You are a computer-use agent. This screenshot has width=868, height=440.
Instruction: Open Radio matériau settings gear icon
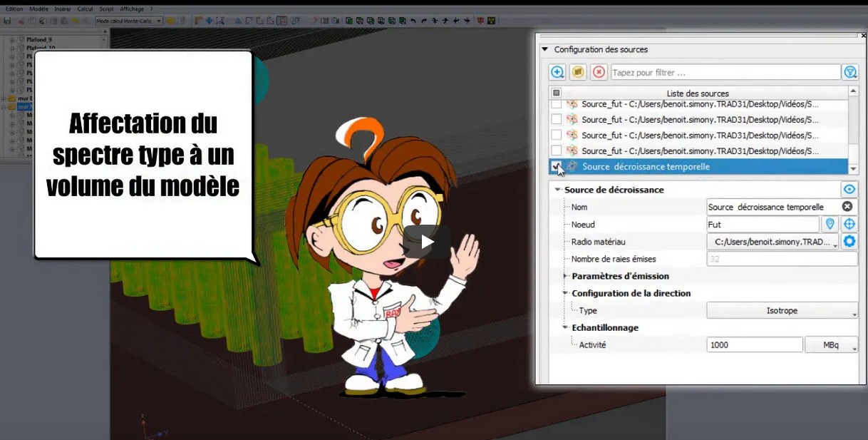point(849,241)
